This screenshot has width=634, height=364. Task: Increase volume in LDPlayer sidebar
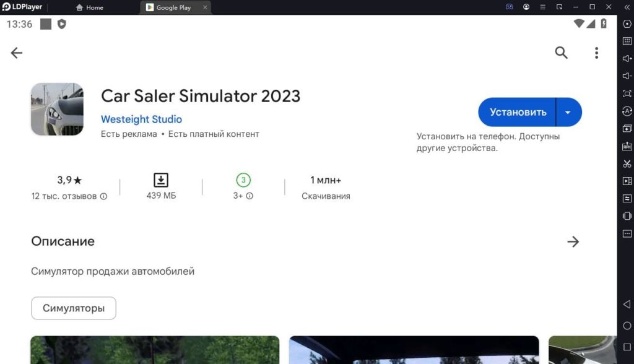(627, 59)
